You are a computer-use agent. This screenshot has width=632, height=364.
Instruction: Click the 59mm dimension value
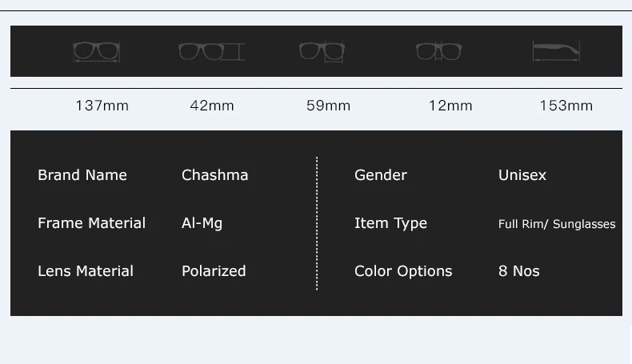(328, 106)
